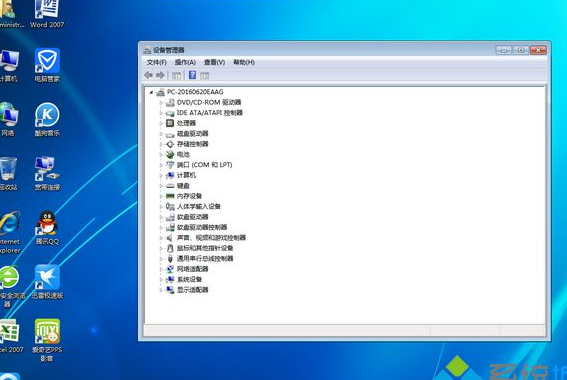
Task: Select the 网络 desktop icon
Action: 8,119
